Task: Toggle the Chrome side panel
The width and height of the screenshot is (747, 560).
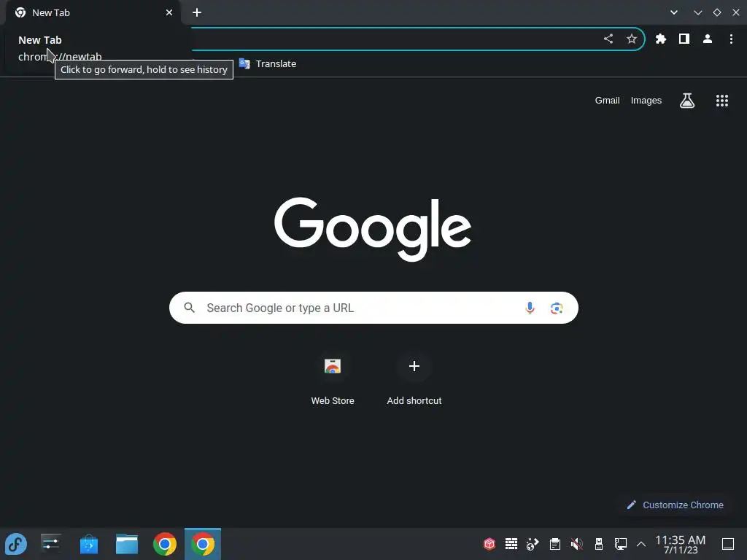Action: click(684, 39)
